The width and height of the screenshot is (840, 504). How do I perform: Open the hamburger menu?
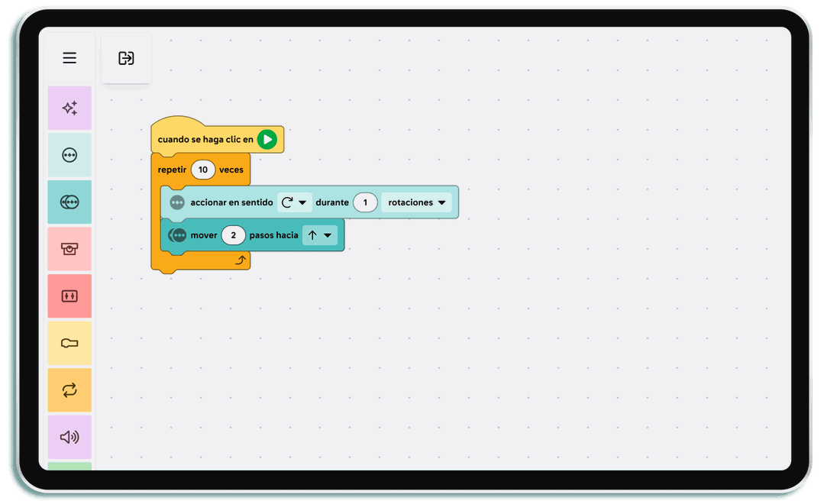69,58
